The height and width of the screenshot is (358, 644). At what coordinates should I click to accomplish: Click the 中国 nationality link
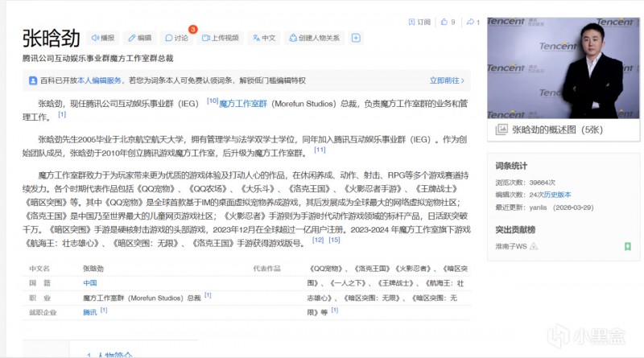pyautogui.click(x=90, y=283)
